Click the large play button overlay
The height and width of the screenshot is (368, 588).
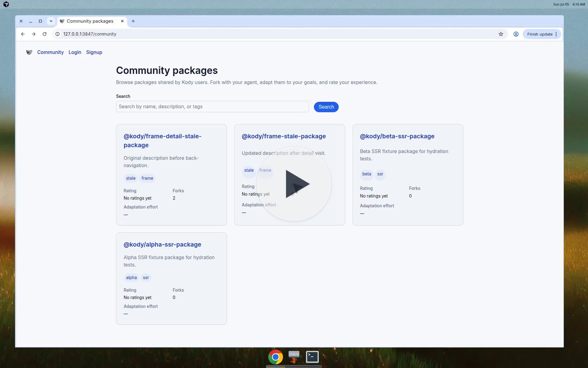[294, 184]
